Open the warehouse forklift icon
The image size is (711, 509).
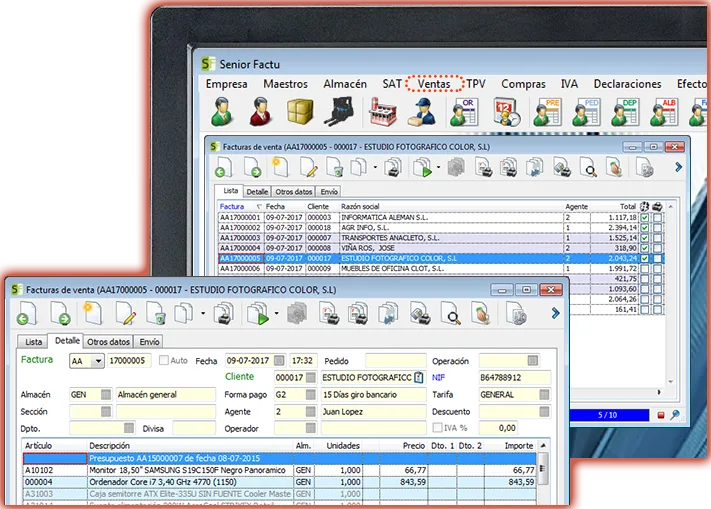[339, 111]
